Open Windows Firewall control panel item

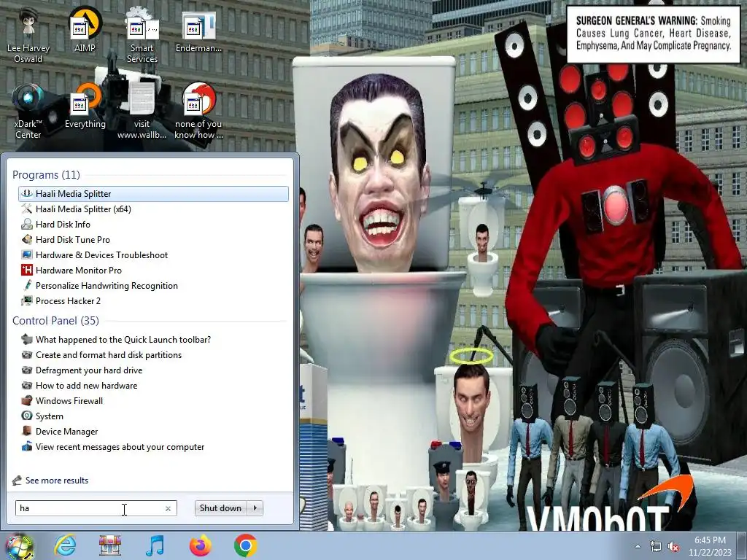tap(153, 400)
